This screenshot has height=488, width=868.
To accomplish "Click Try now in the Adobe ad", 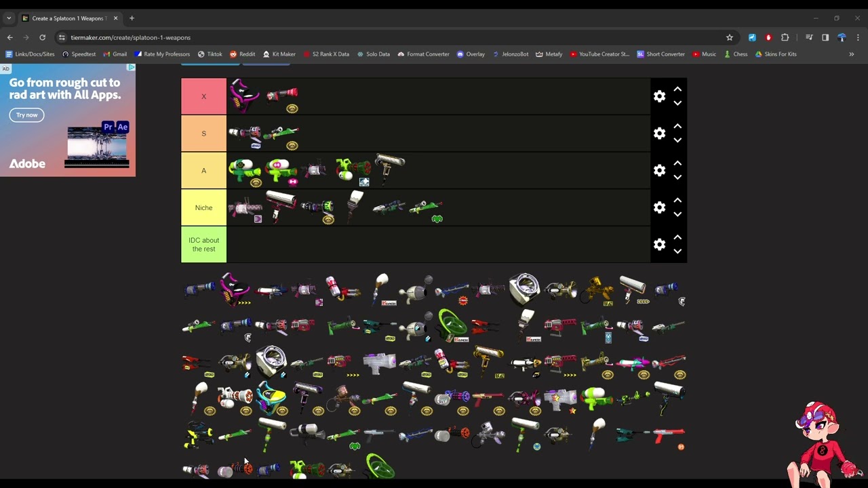I will click(x=27, y=115).
